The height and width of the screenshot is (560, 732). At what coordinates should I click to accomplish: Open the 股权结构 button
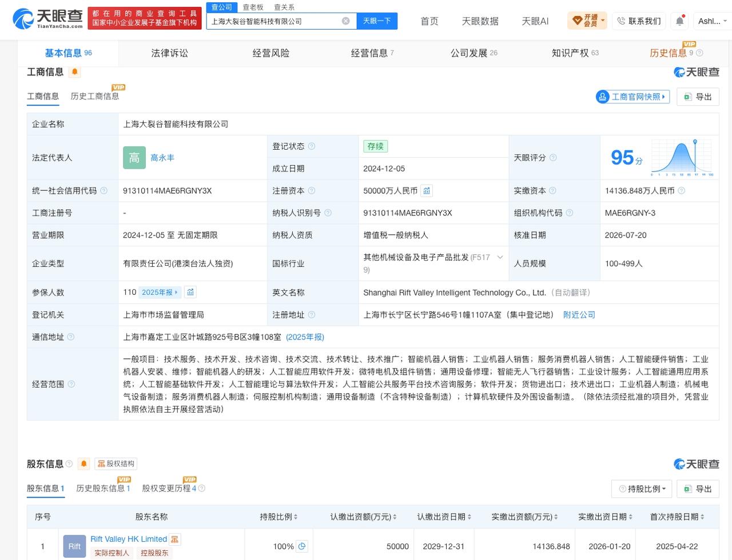click(116, 463)
